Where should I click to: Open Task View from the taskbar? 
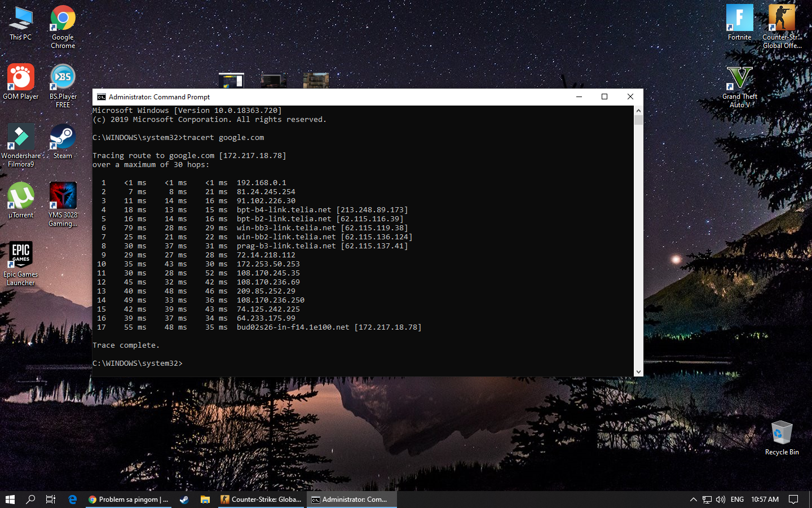tap(51, 500)
